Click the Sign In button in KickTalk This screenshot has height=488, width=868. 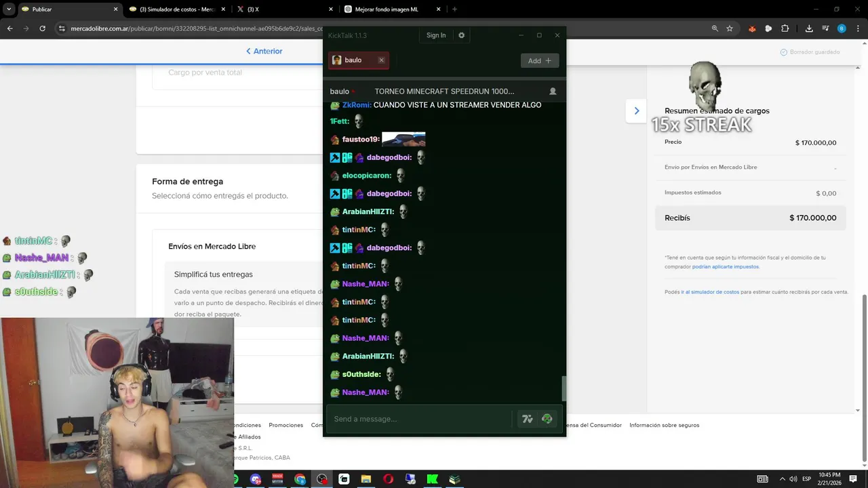pos(436,35)
